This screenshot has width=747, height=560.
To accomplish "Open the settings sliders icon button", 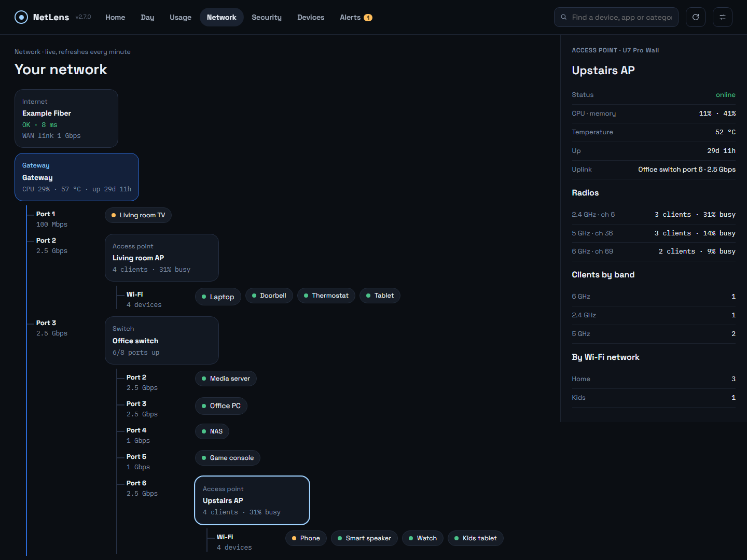I will coord(723,17).
